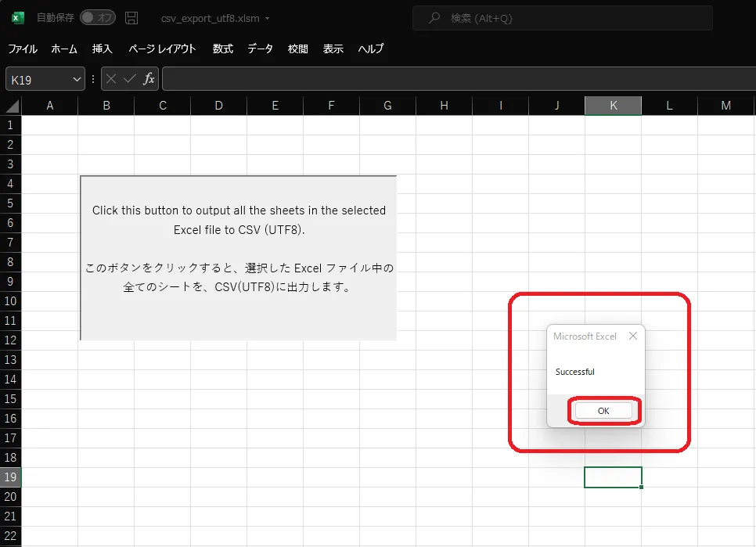Viewport: 756px width, 547px height.
Task: Click the Excel app icon in title bar
Action: [x=18, y=18]
